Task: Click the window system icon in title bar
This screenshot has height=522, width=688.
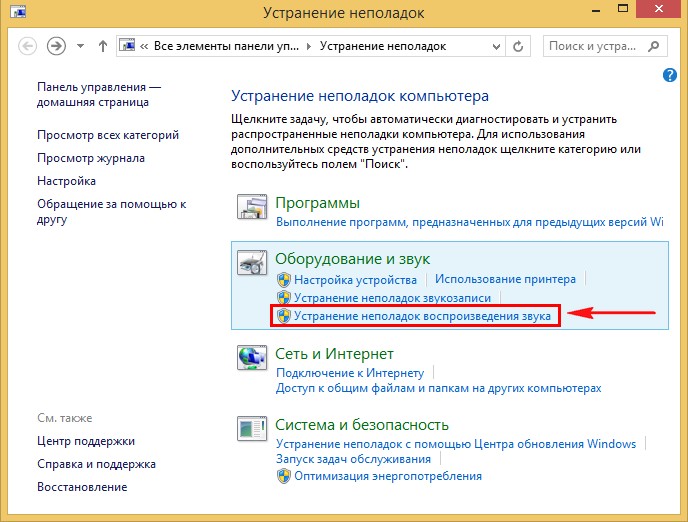Action: coord(18,11)
